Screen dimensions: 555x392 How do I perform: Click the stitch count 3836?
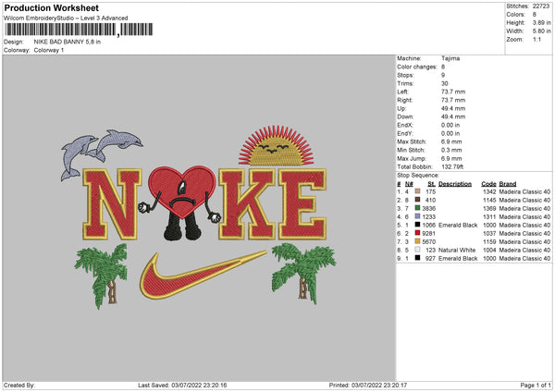(429, 208)
